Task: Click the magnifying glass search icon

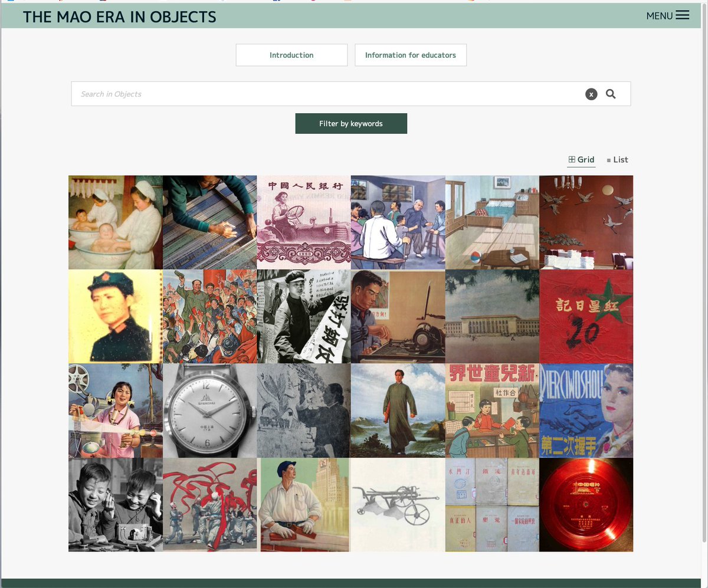Action: (x=611, y=94)
